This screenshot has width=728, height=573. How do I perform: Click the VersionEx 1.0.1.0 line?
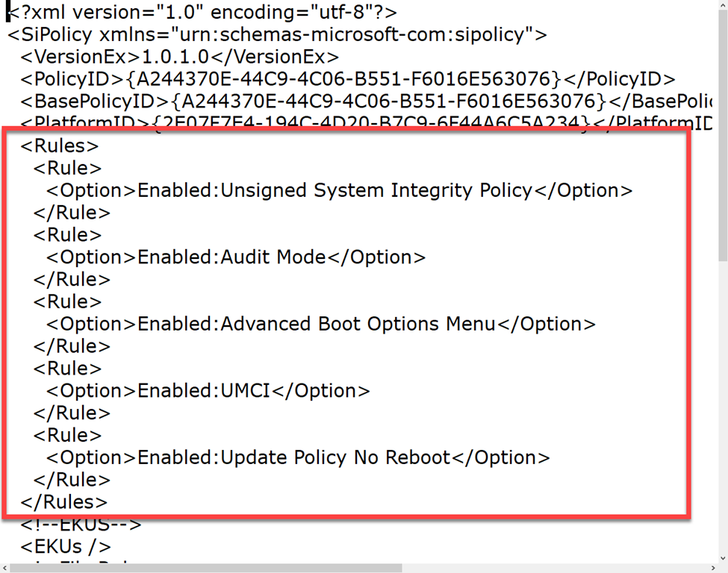[x=179, y=57]
